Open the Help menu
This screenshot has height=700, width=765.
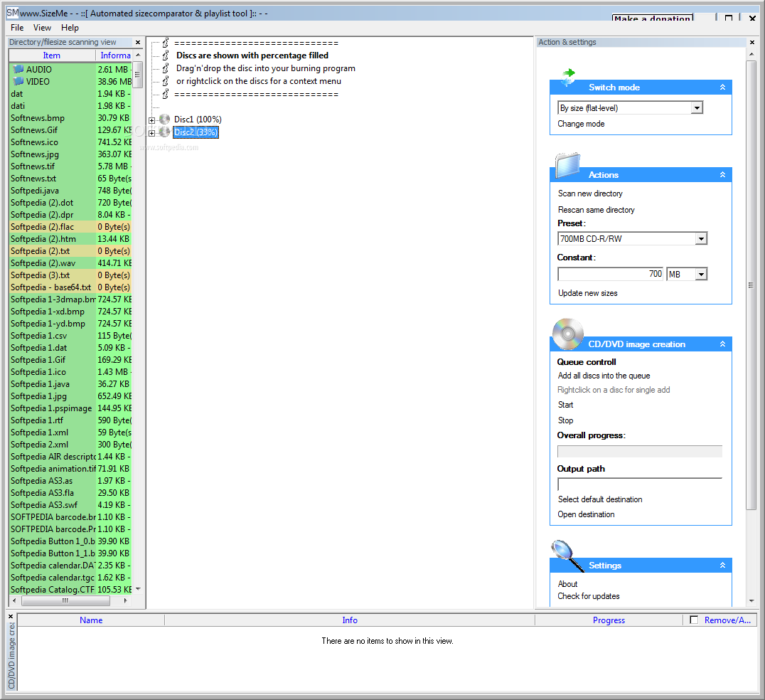(x=70, y=28)
